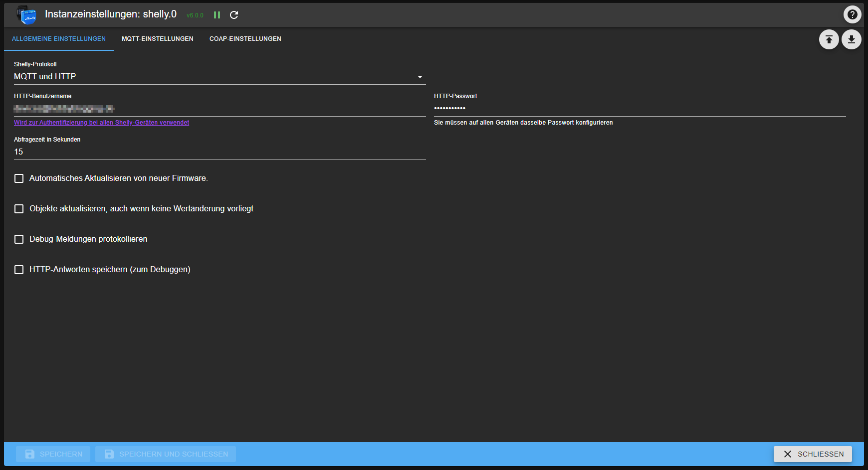Click the save disk icon on Speichern
Screen dimensions: 868x470
30,454
